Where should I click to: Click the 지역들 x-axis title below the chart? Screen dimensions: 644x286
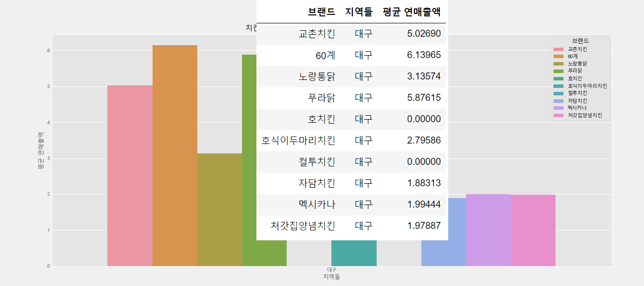pyautogui.click(x=331, y=277)
